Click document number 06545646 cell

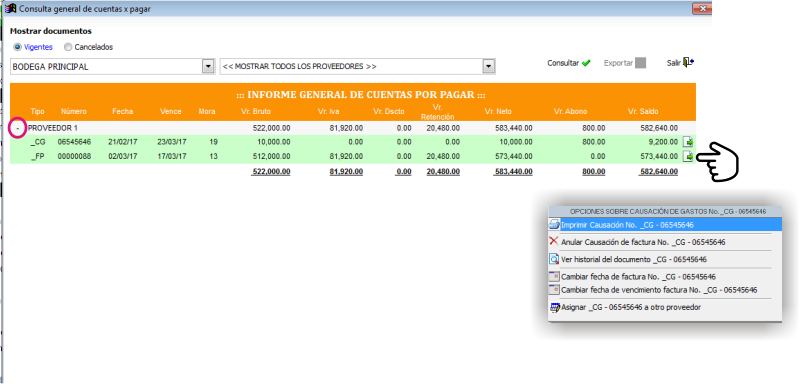coord(74,142)
